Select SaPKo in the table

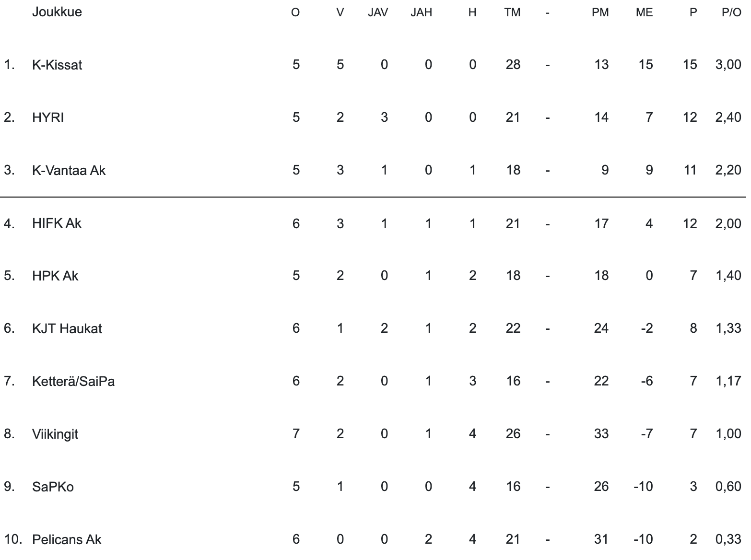pos(53,487)
